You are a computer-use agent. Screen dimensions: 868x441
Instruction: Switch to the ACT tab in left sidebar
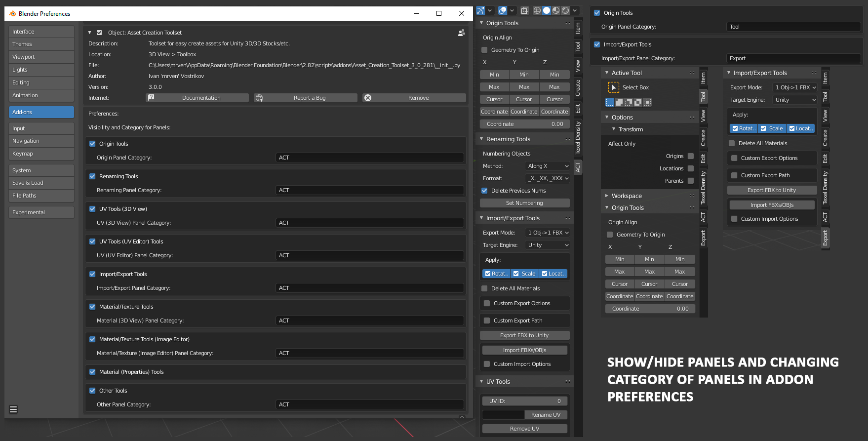click(578, 167)
